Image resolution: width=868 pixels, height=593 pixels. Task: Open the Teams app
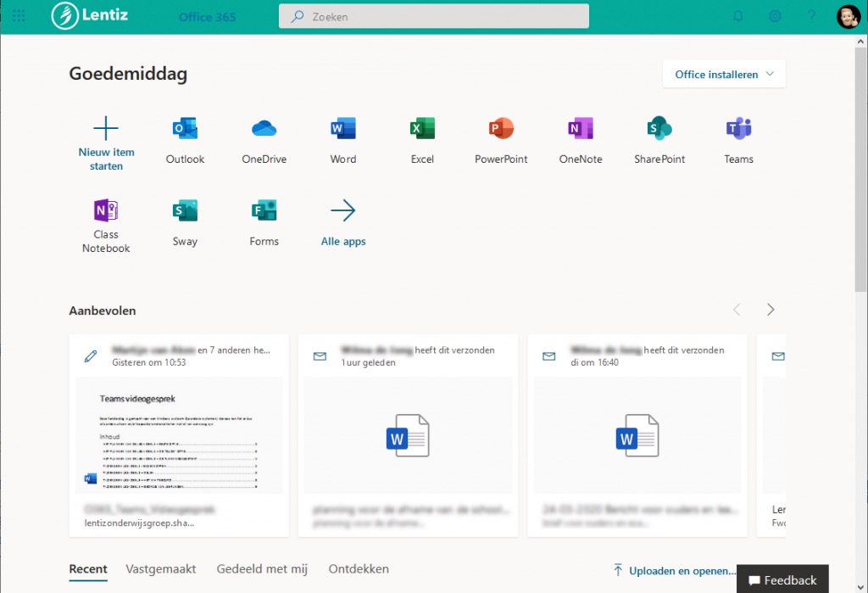coord(738,140)
